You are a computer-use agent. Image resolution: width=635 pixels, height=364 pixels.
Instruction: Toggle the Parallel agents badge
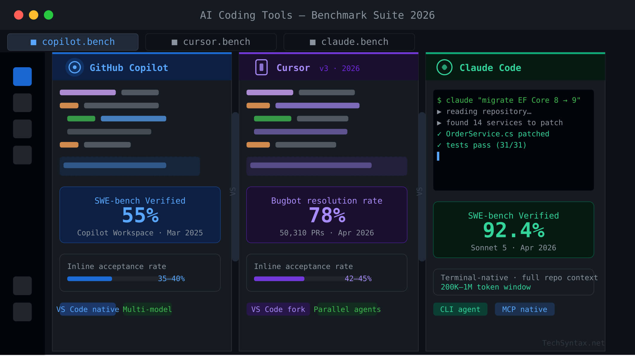coord(347,309)
